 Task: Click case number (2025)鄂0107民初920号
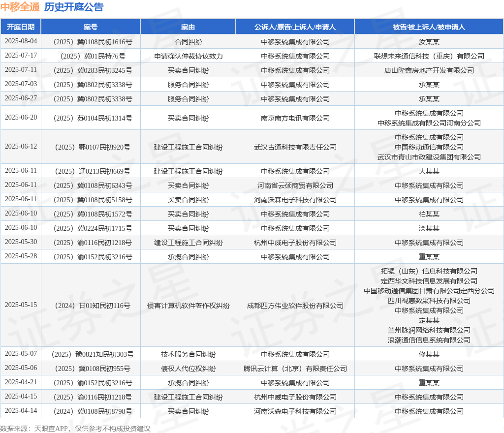93,147
